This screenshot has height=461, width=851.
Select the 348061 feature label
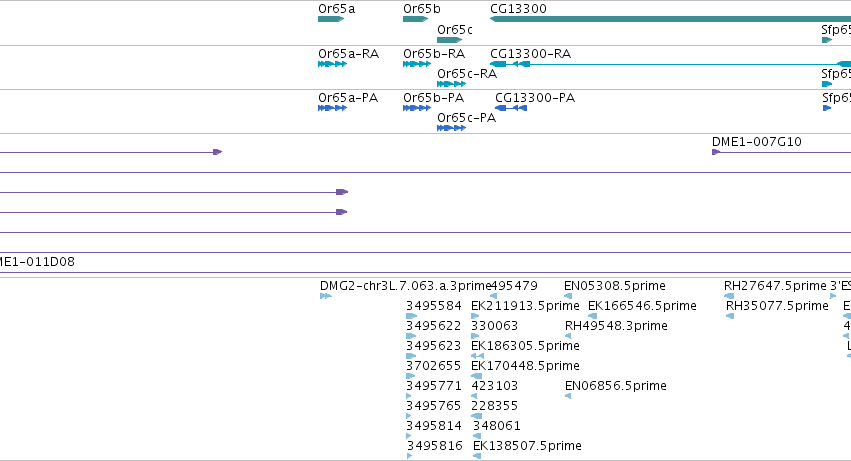497,426
